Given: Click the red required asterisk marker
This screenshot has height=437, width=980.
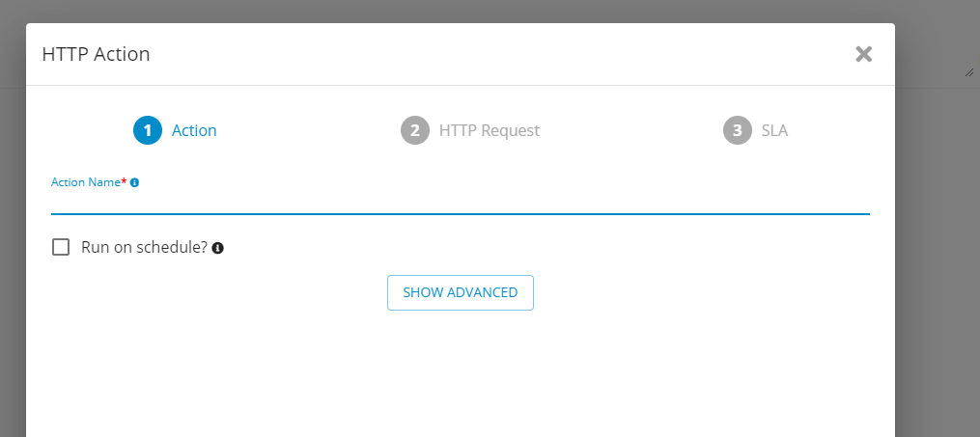Looking at the screenshot, I should point(124,181).
